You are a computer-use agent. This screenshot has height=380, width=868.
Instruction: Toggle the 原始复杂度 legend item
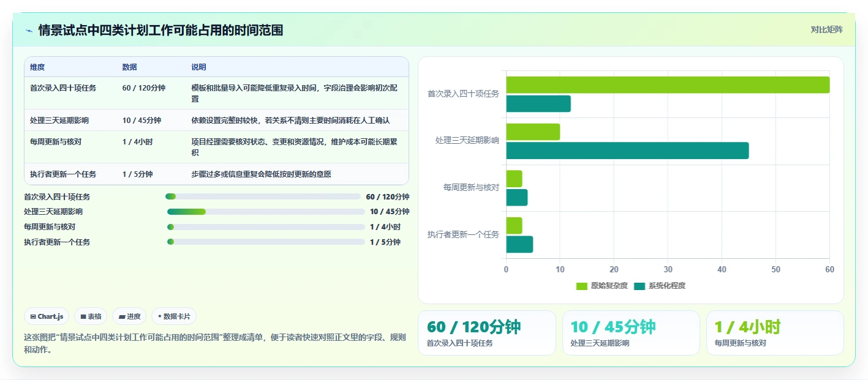602,286
